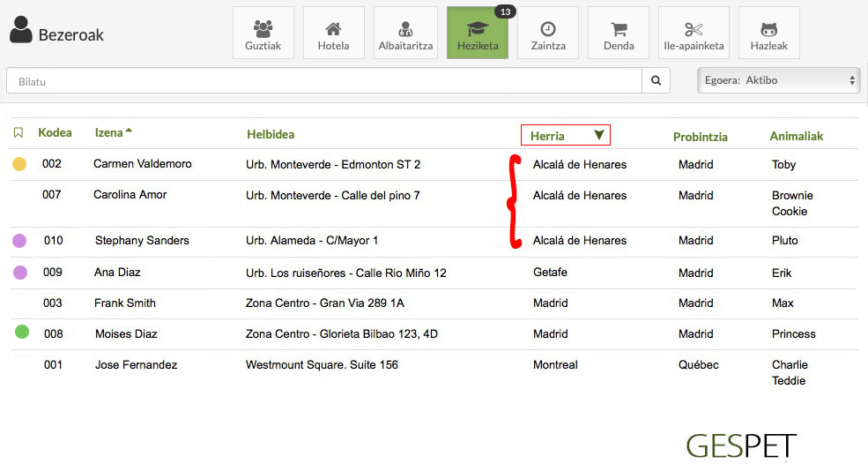Click the green marker for Moises Diaz

[21, 332]
